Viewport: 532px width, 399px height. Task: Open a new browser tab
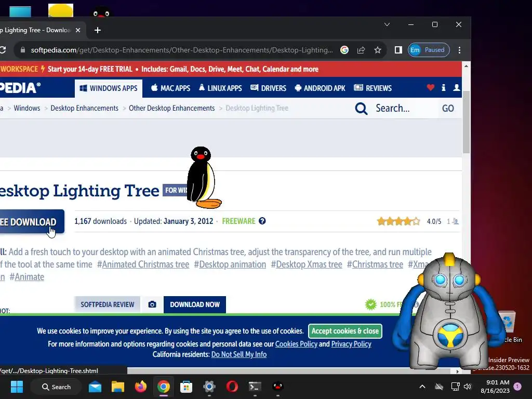tap(98, 30)
